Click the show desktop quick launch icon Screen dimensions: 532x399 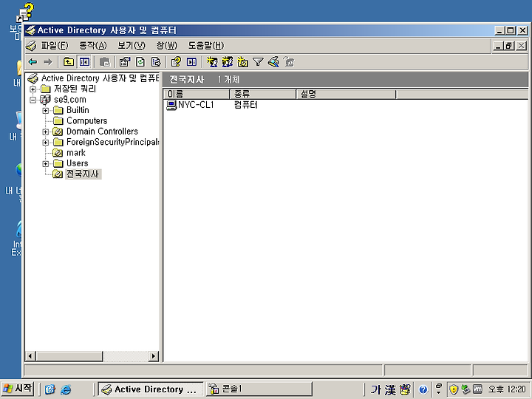pyautogui.click(x=50, y=389)
